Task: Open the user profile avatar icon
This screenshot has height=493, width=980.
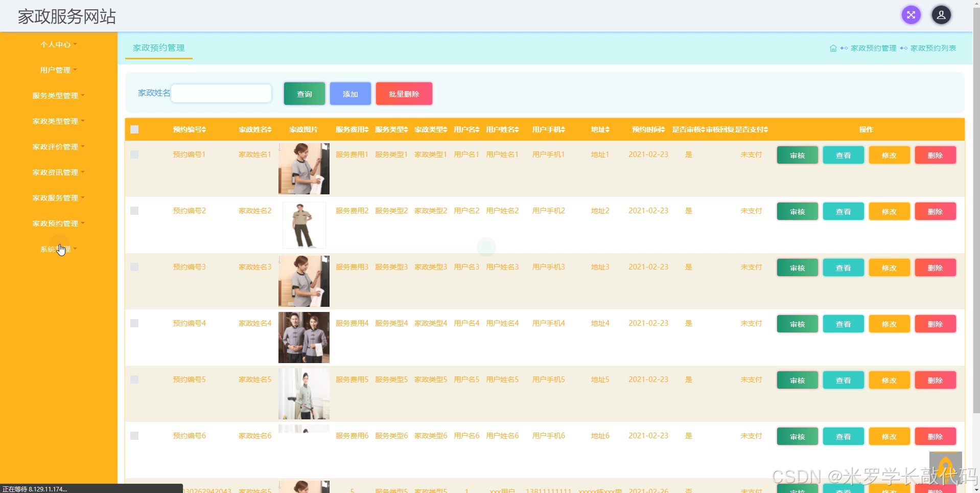Action: pos(941,15)
